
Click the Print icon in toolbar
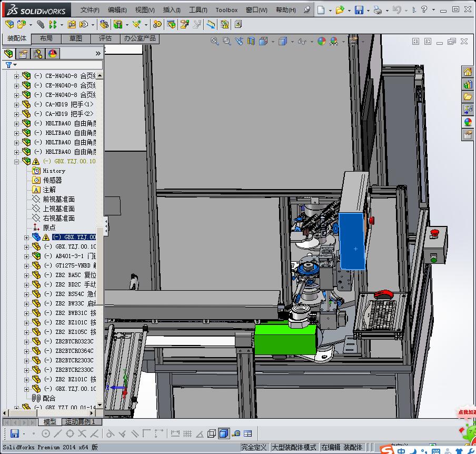click(x=378, y=10)
